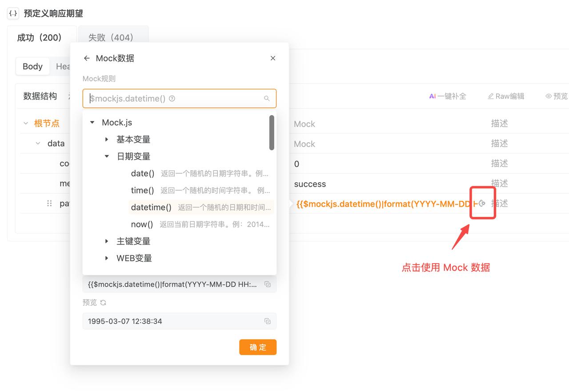This screenshot has height=392, width=569.
Task: Copy the mock expression with copy icon
Action: pyautogui.click(x=268, y=284)
